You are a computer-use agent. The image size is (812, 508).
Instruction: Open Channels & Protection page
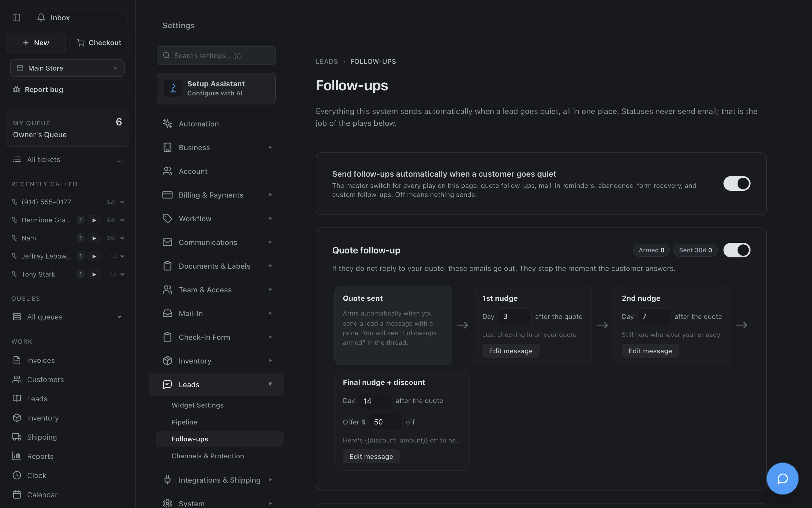(208, 456)
